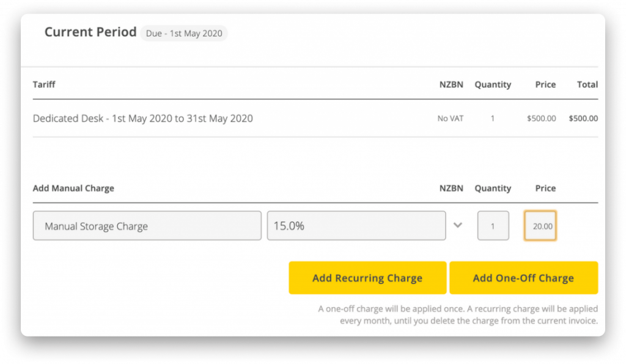Select the 20.00 price input field

[540, 225]
